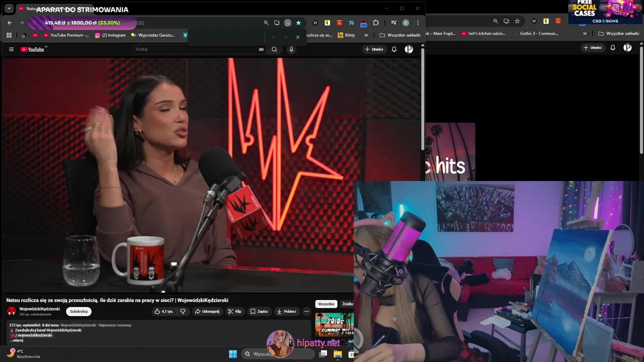This screenshot has width=644, height=362.
Task: Open the orange search extension in front window
Action: coord(340,23)
